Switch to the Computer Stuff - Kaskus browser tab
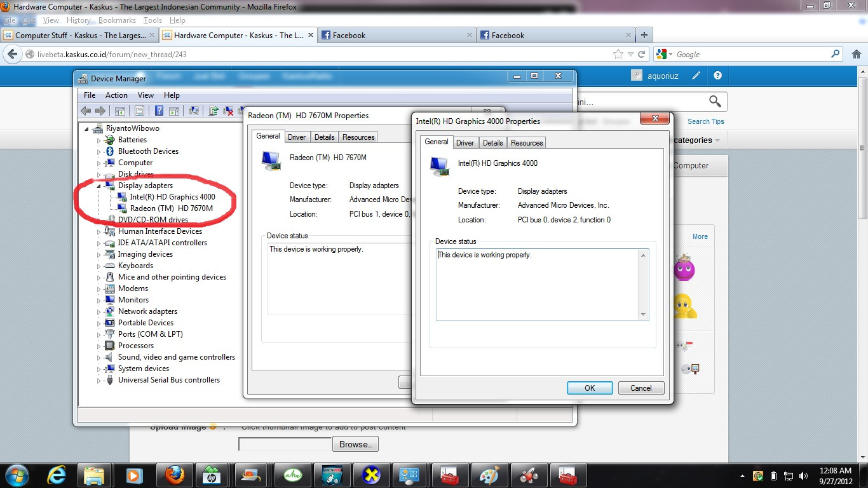Image resolution: width=868 pixels, height=488 pixels. pyautogui.click(x=79, y=35)
